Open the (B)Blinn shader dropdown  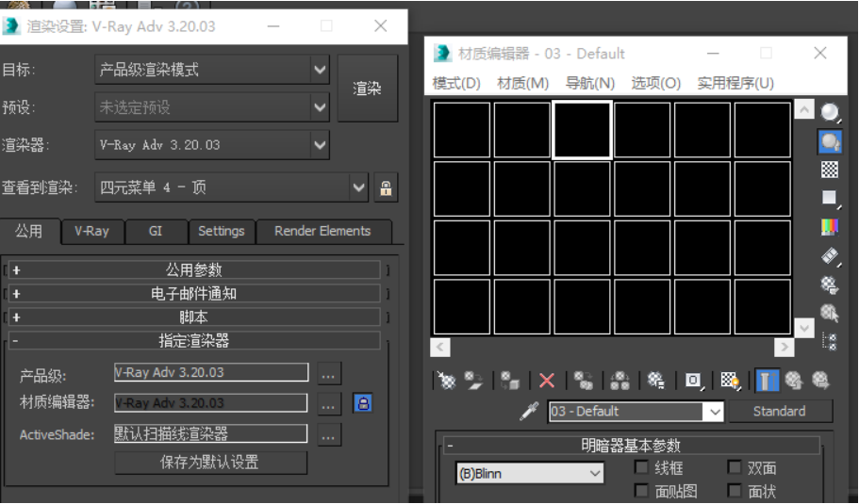(530, 473)
